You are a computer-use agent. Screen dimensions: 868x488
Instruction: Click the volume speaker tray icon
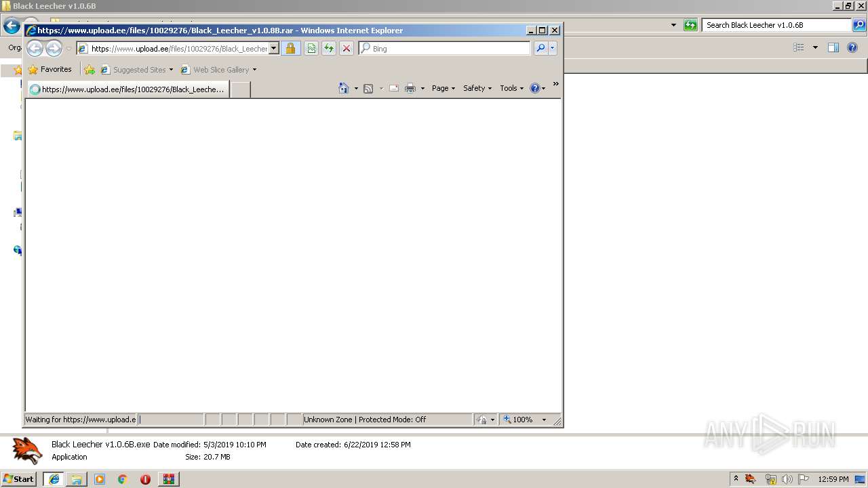787,479
